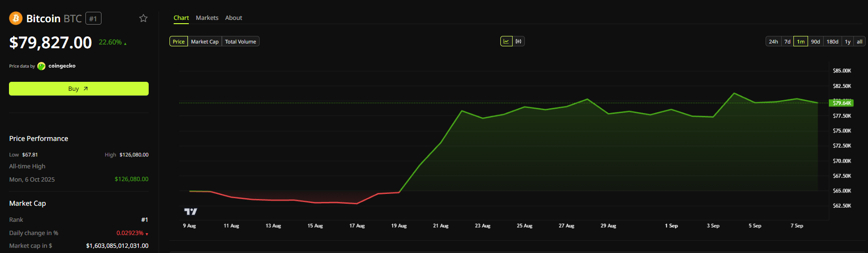Viewport: 868px width, 253px height.
Task: Select the Total Volume chart mode
Action: [x=241, y=42]
